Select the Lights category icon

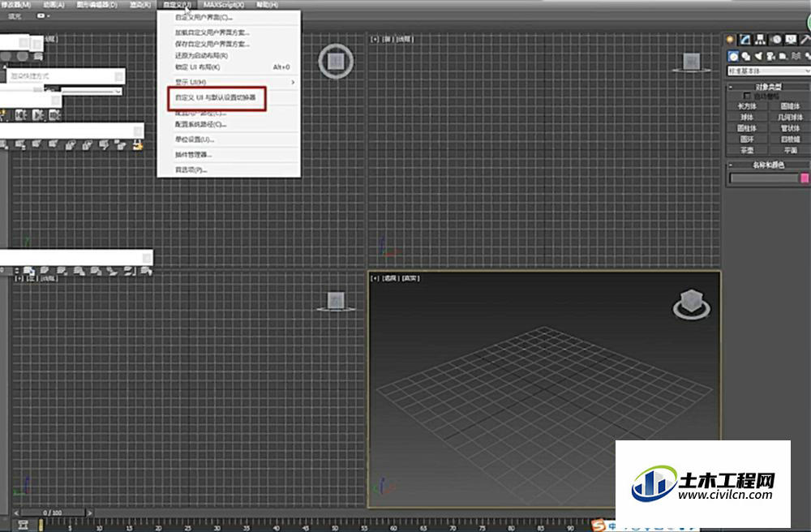[x=758, y=56]
